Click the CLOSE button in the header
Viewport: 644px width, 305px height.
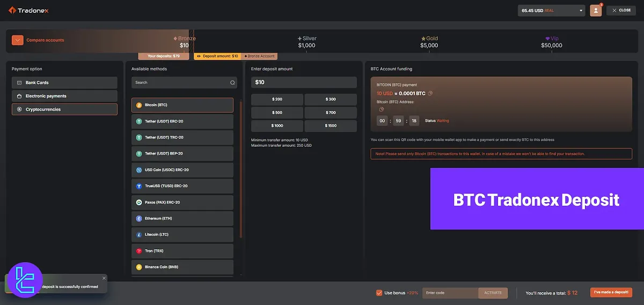coord(621,10)
